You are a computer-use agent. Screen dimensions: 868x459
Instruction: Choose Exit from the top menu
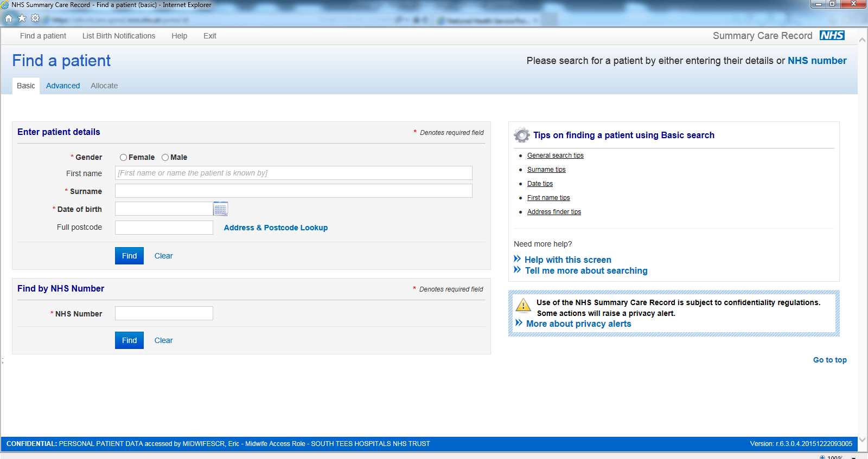point(209,36)
